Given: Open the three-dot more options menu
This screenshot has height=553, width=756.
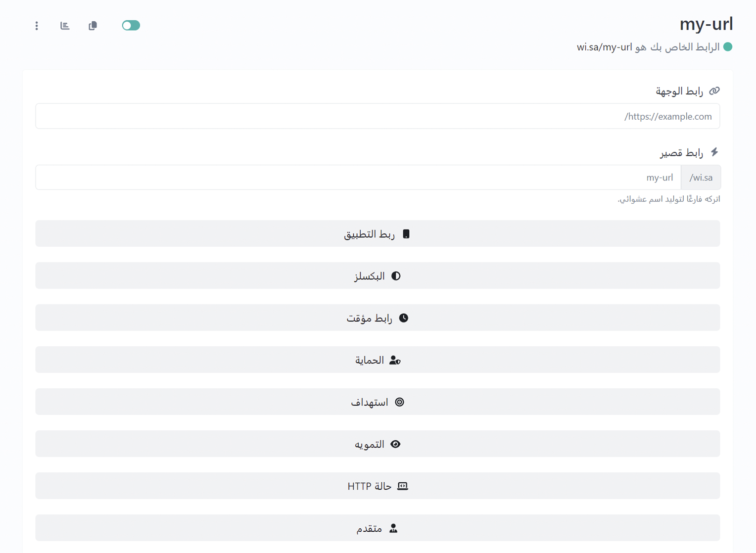Looking at the screenshot, I should tap(37, 26).
